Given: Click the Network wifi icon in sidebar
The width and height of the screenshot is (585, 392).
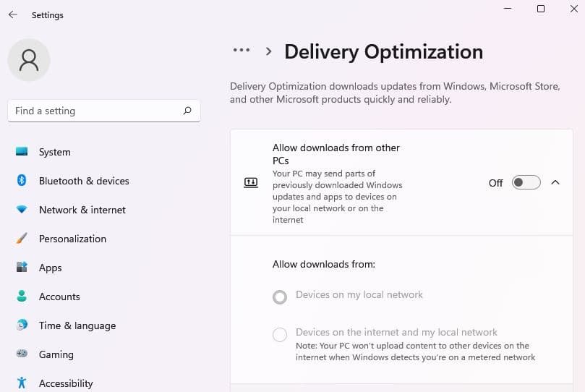Looking at the screenshot, I should (22, 210).
